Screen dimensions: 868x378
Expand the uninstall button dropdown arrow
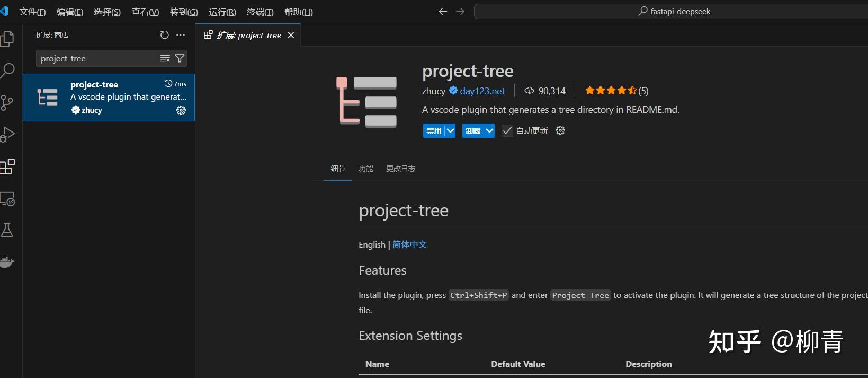[489, 130]
